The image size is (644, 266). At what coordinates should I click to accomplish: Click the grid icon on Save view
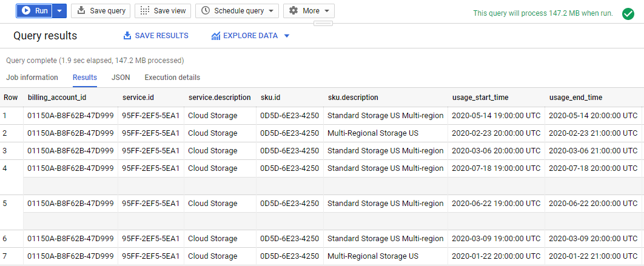[144, 11]
